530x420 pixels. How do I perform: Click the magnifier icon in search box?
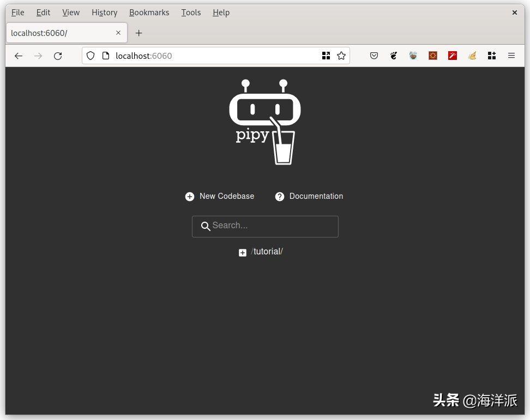click(x=206, y=226)
